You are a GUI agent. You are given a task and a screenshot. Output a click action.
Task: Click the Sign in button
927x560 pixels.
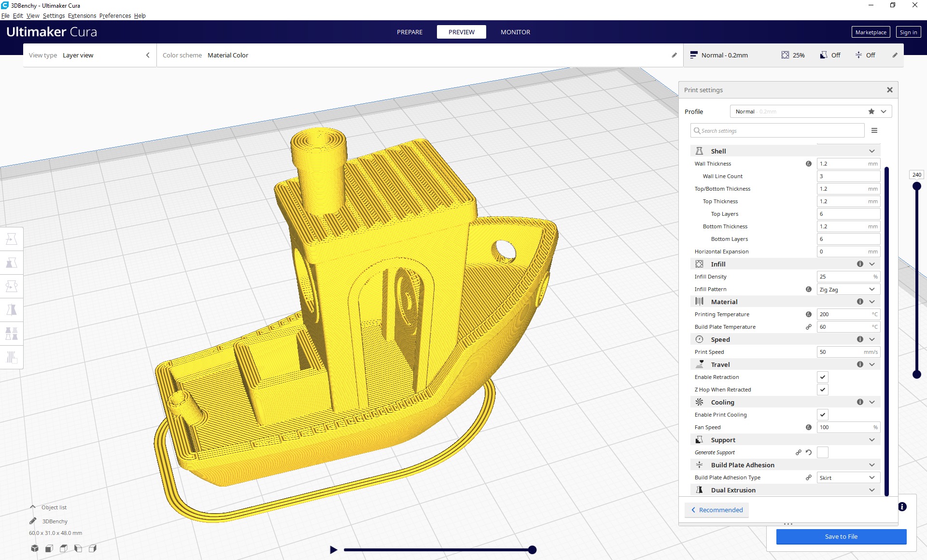(908, 32)
